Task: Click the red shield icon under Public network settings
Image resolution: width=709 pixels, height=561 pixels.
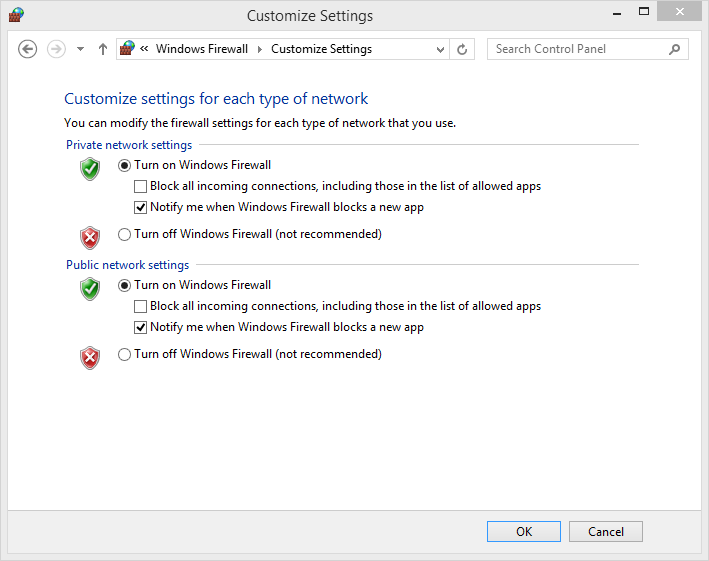Action: (90, 358)
